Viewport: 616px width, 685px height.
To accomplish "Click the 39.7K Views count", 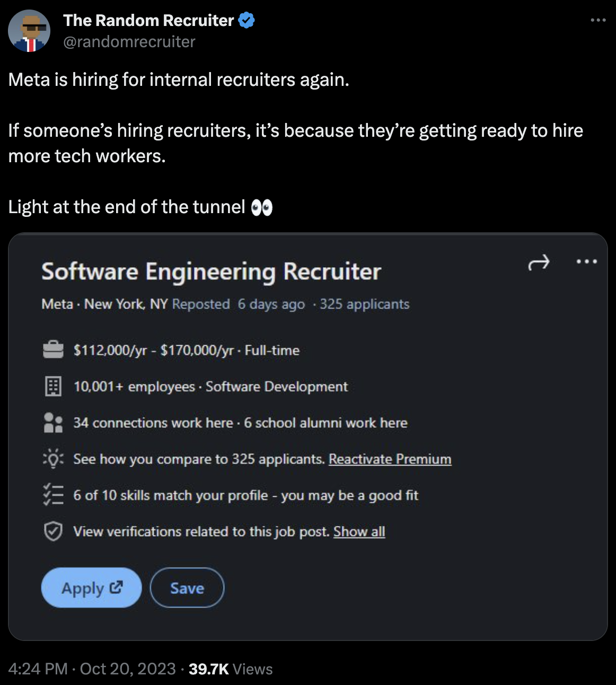I will (231, 669).
